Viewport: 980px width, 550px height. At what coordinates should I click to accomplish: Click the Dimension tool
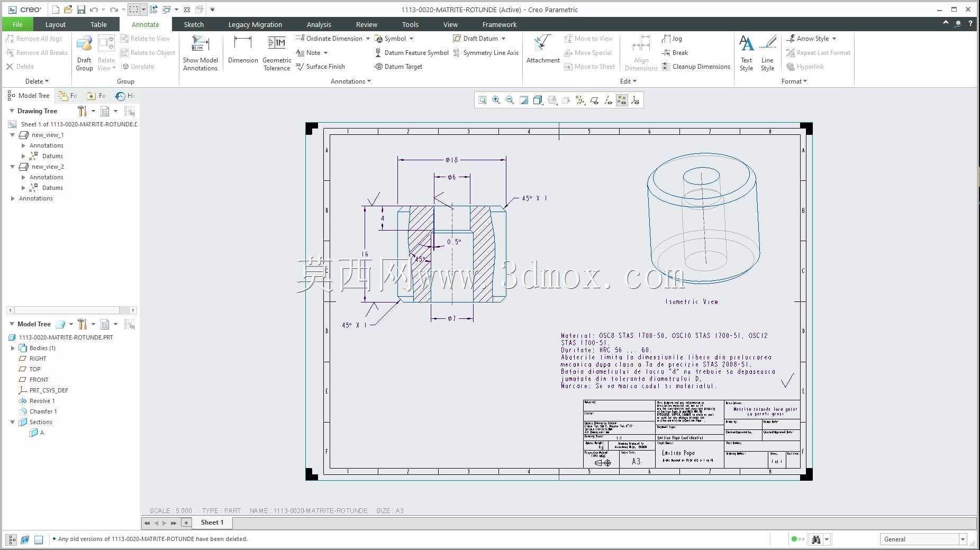click(243, 49)
